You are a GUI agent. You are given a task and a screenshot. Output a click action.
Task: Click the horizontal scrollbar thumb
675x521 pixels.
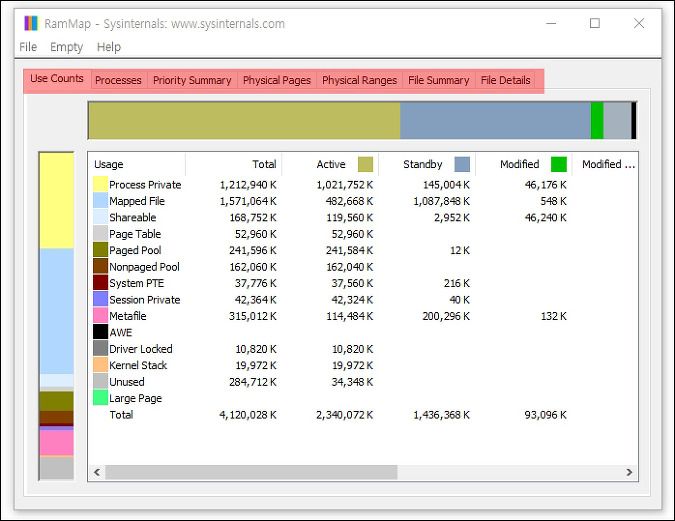251,472
